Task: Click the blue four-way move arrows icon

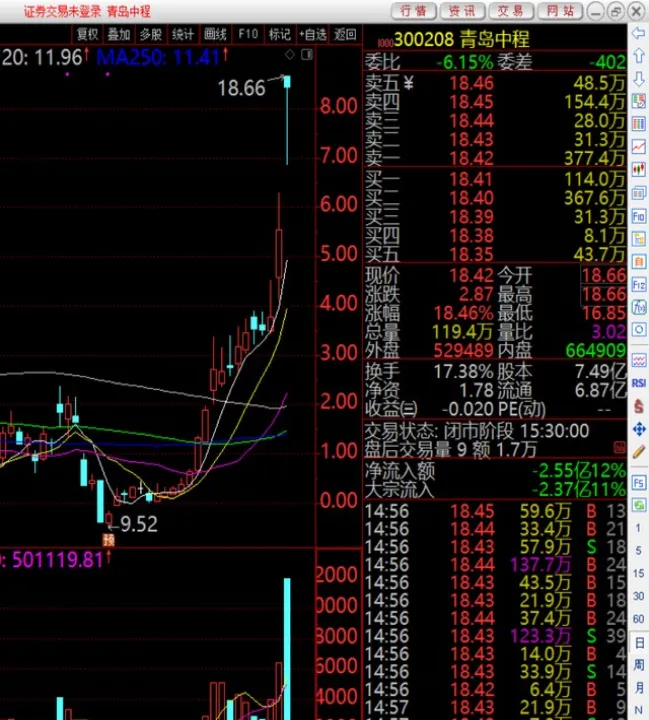Action: point(638,429)
